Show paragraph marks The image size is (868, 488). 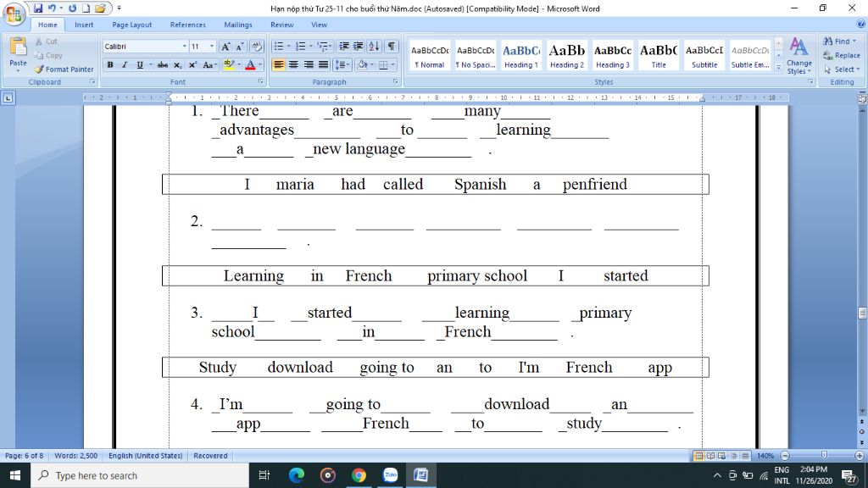pos(392,47)
